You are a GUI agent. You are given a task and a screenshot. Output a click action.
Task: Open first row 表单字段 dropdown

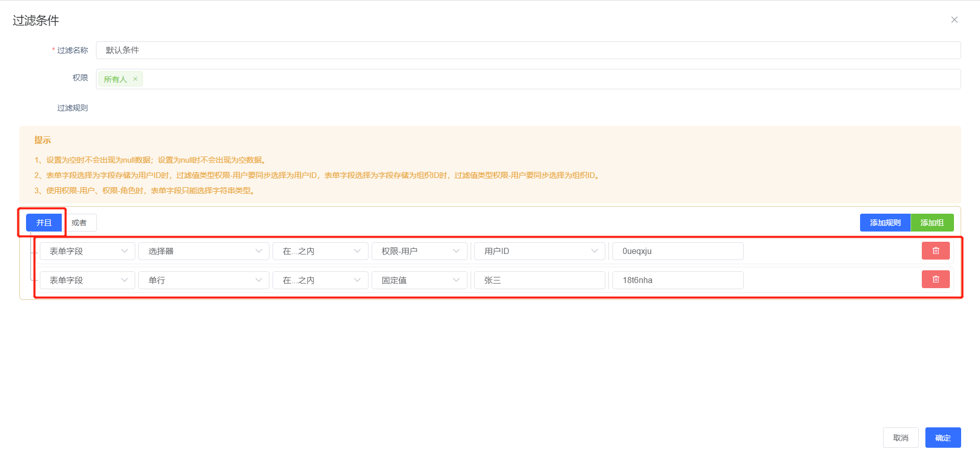[x=87, y=251]
